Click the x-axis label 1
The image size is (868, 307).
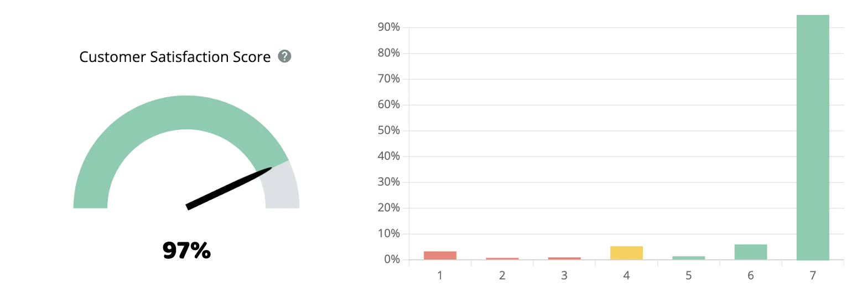coord(440,275)
